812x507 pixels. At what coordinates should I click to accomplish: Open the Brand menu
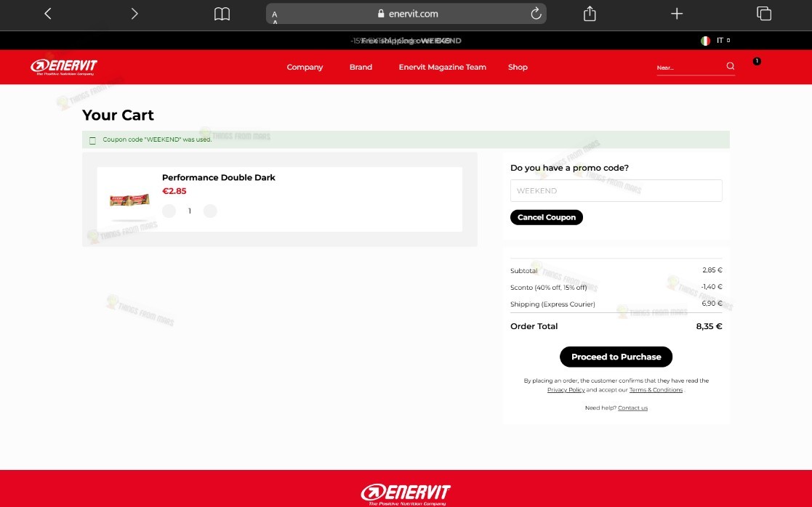tap(361, 68)
